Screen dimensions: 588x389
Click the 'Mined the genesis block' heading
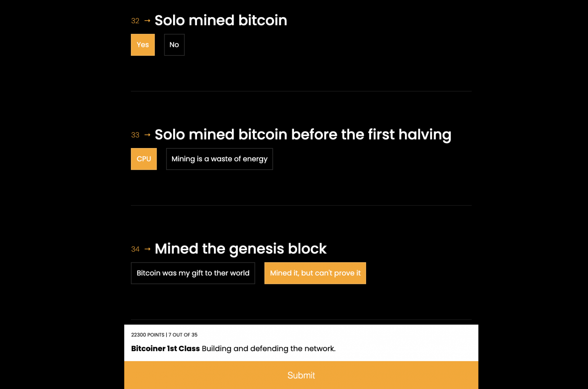coord(240,249)
